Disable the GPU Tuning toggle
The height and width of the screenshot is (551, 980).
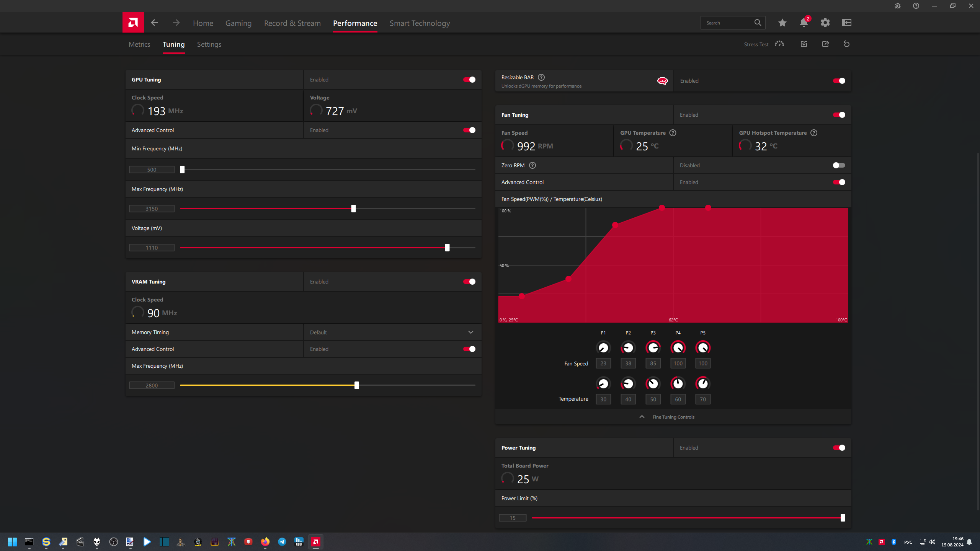click(x=469, y=80)
